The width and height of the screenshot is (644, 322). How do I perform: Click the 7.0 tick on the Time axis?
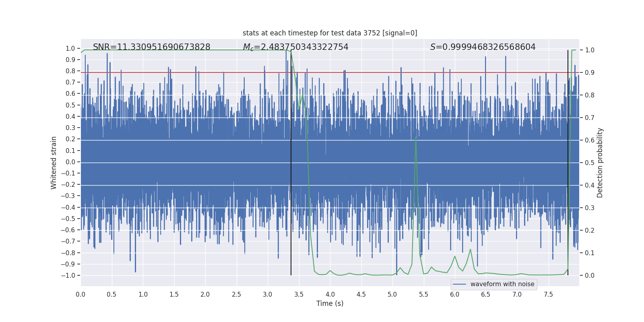tap(517, 294)
